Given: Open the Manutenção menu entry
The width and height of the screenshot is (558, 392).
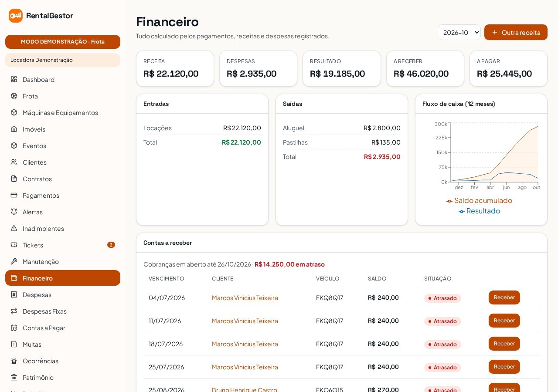Looking at the screenshot, I should 63,261.
